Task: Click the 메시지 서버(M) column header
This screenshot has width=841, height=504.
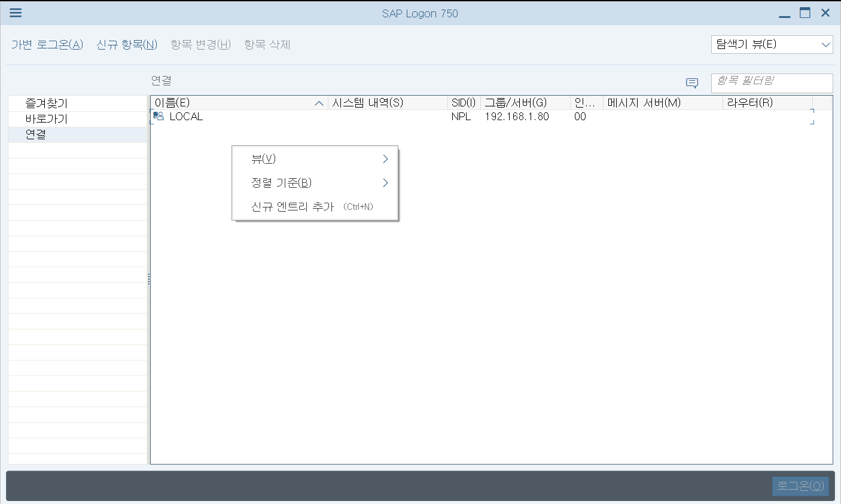Action: tap(644, 103)
